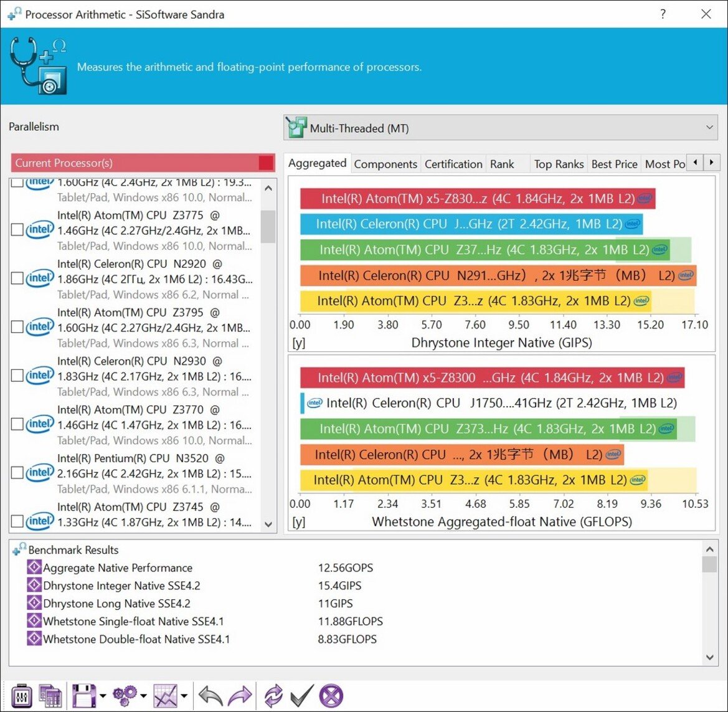The width and height of the screenshot is (728, 712).
Task: Select the 15.4GIPS Dhrystone Integer value
Action: point(339,585)
